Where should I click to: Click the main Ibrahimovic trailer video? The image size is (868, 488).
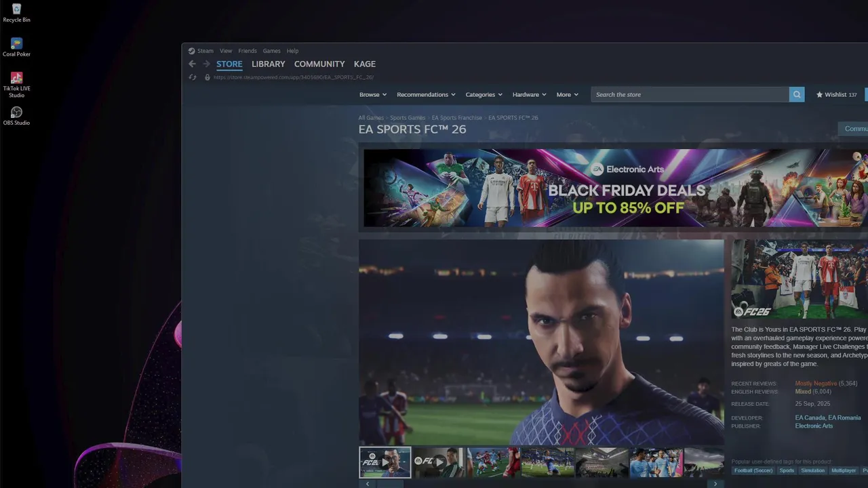[x=541, y=342]
